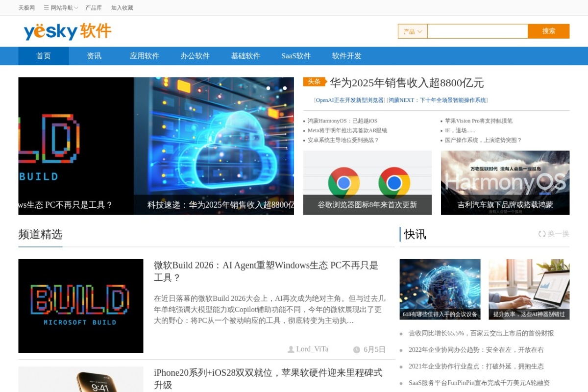Open 微软Build 2026 AI Agent article title
Image resolution: width=588 pixels, height=392 pixels.
pyautogui.click(x=266, y=271)
